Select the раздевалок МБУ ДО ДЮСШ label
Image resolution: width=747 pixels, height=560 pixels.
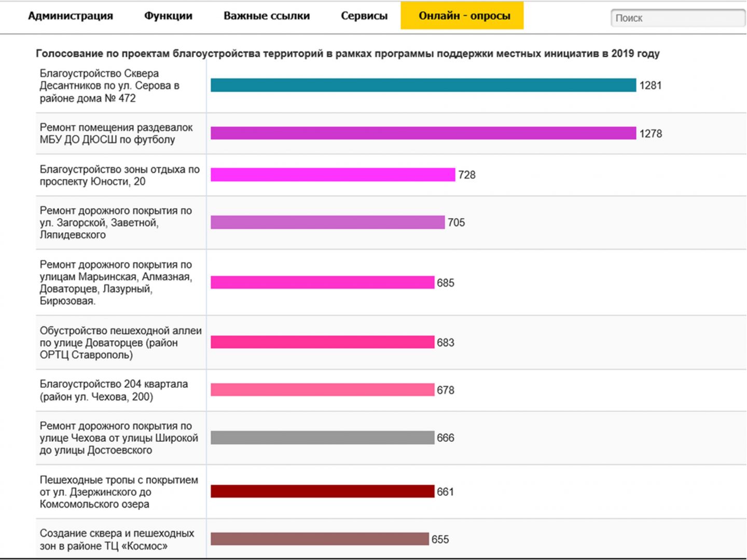coord(116,133)
